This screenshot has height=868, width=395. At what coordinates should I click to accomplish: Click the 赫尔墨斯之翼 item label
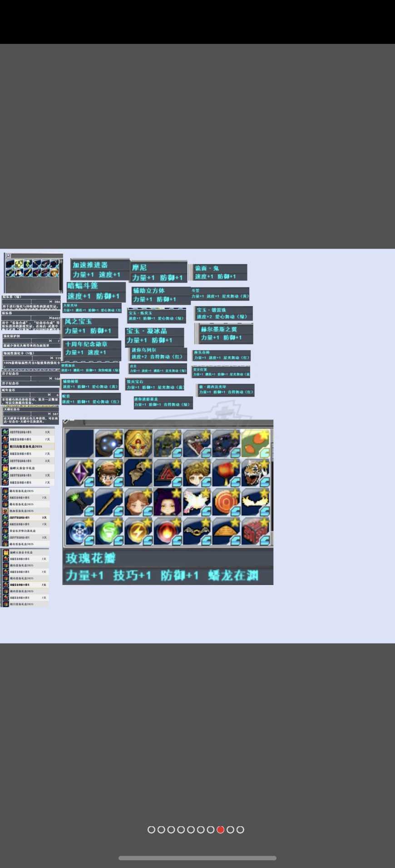click(219, 329)
